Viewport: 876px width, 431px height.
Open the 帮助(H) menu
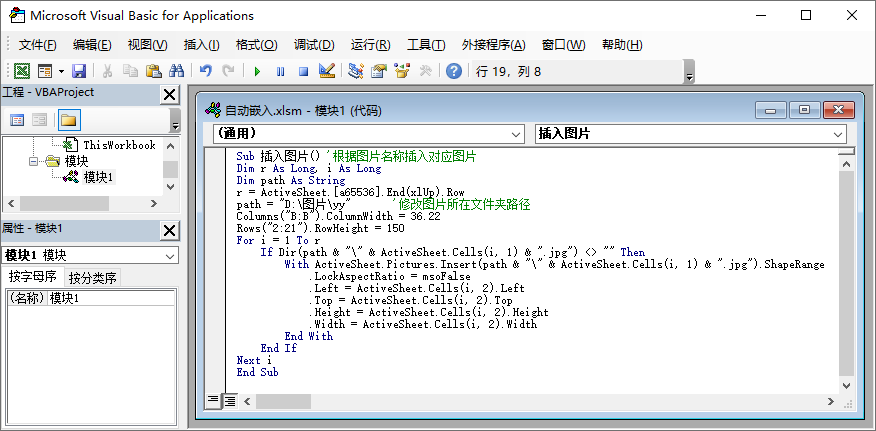click(x=622, y=45)
